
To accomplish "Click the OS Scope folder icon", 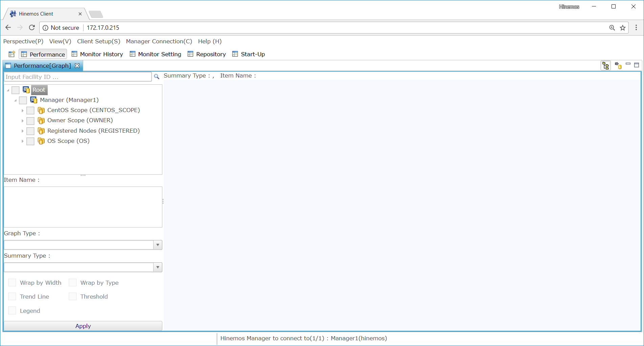I will (41, 141).
